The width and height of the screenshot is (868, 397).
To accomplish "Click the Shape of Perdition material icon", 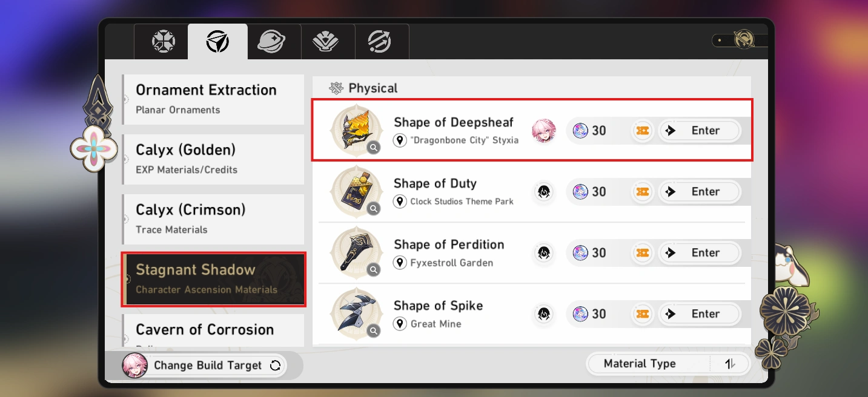I will 356,252.
